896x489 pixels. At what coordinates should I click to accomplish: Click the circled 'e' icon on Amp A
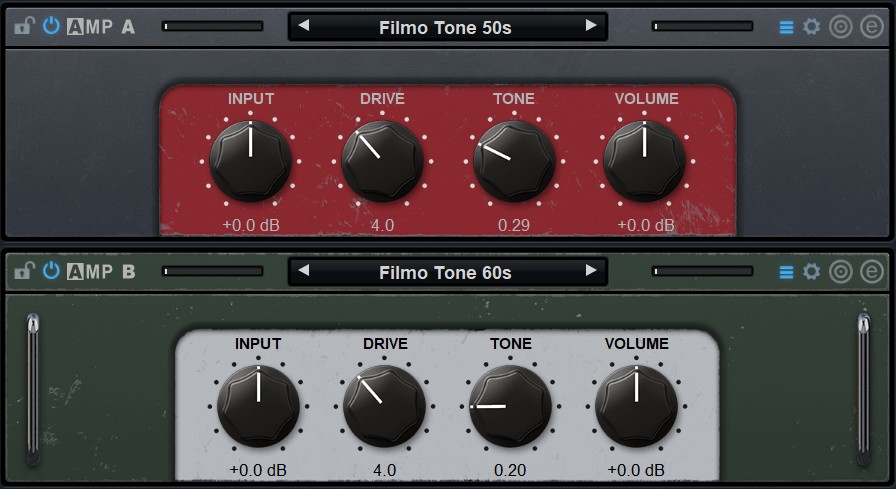pyautogui.click(x=871, y=27)
